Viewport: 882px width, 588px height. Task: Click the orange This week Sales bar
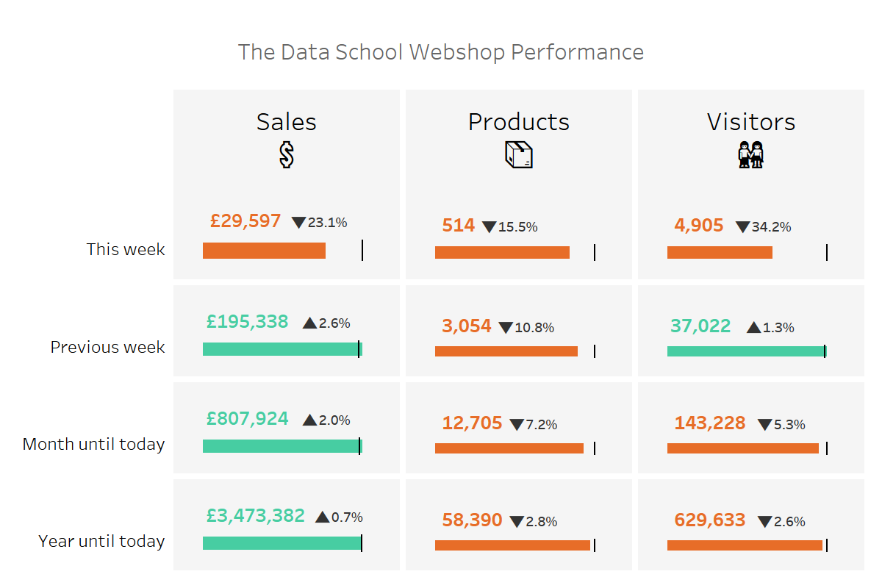point(264,251)
